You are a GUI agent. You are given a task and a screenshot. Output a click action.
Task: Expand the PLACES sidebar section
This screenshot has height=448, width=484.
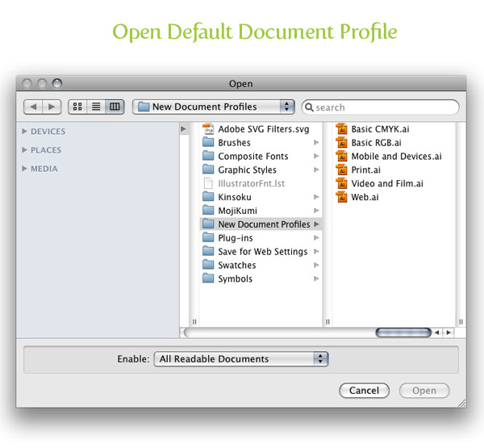pos(24,150)
